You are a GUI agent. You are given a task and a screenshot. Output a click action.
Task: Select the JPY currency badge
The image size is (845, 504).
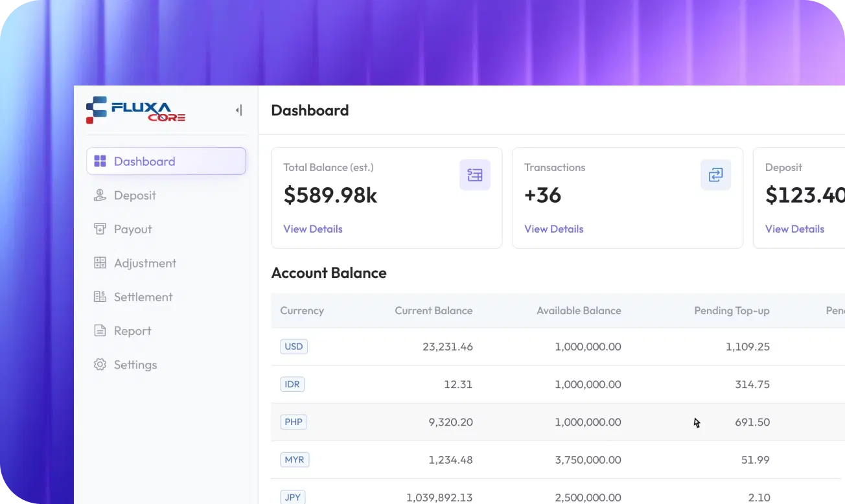pos(293,497)
